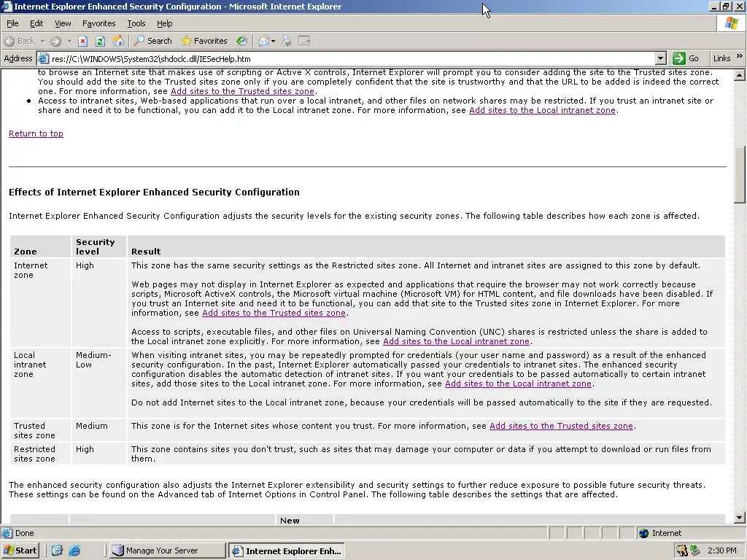This screenshot has height=560, width=747.
Task: Click the Show Desktop quick launch icon
Action: [x=57, y=551]
